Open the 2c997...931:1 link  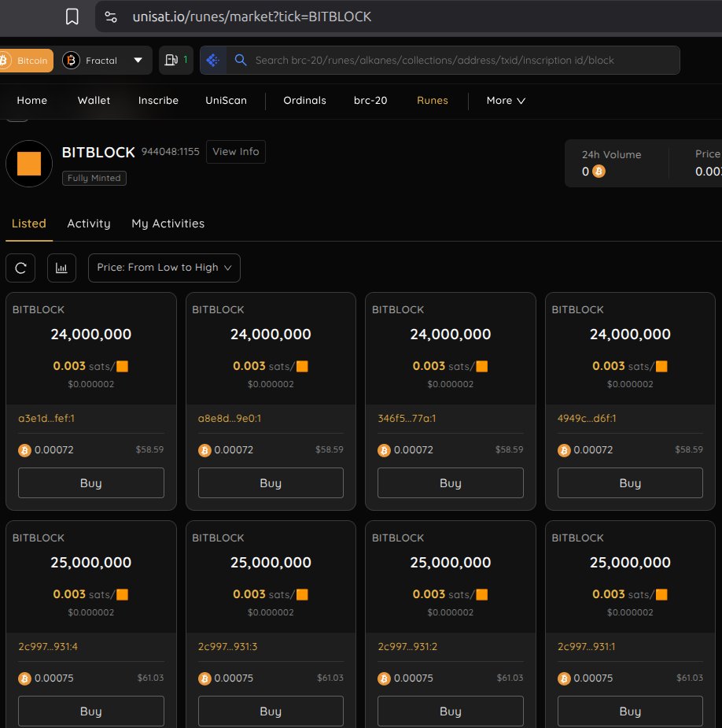(587, 647)
